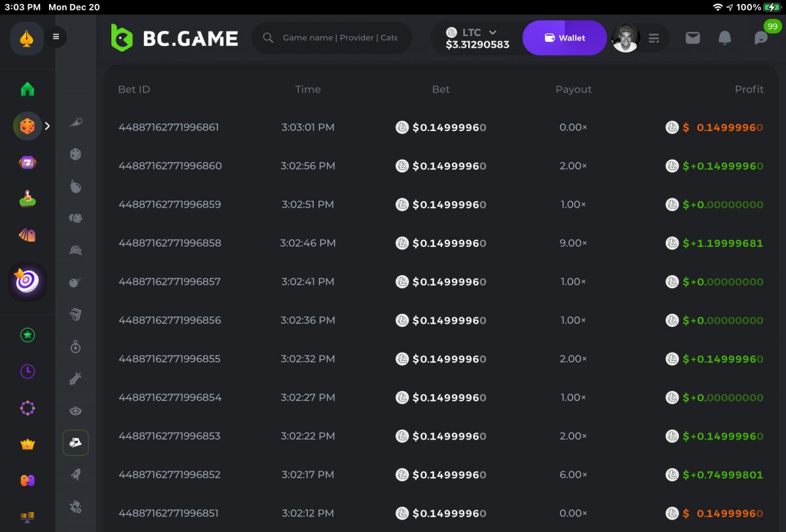Expand casino submenu chevron beside dice
This screenshot has width=786, height=532.
coord(47,125)
